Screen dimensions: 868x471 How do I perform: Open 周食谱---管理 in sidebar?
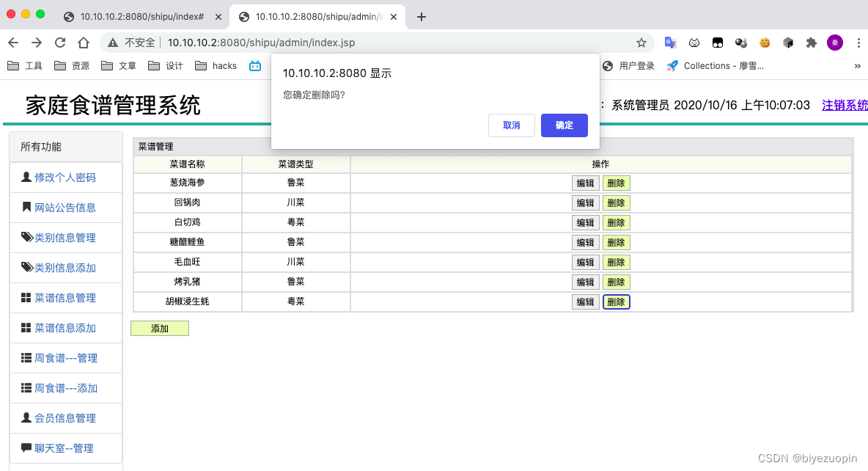66,358
